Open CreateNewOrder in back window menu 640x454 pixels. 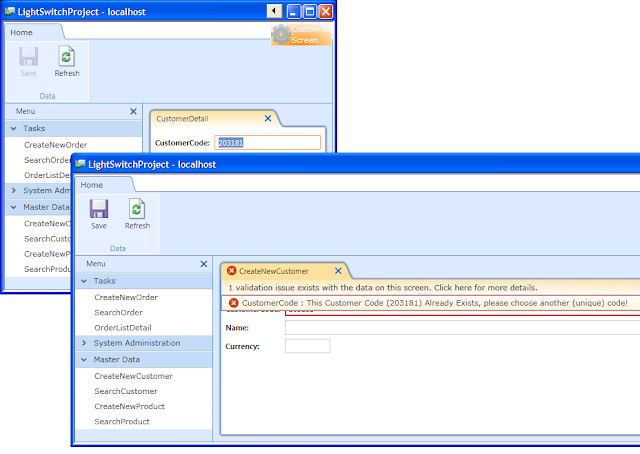tap(56, 145)
